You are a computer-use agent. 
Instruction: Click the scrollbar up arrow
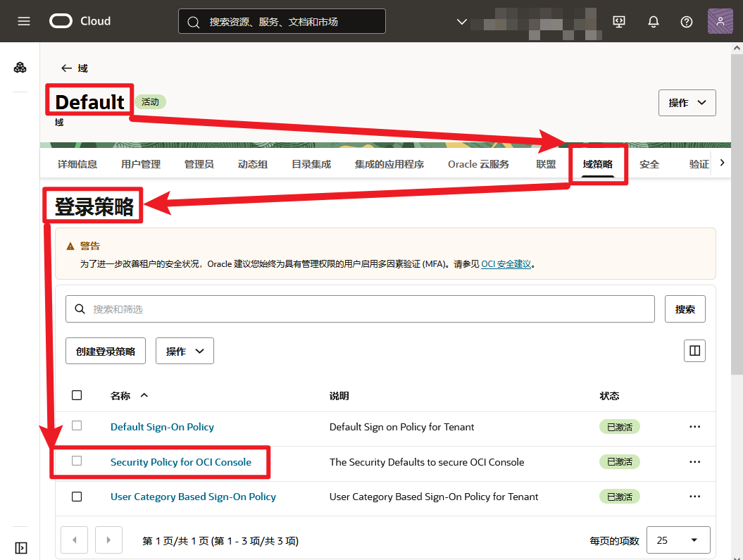coord(737,48)
